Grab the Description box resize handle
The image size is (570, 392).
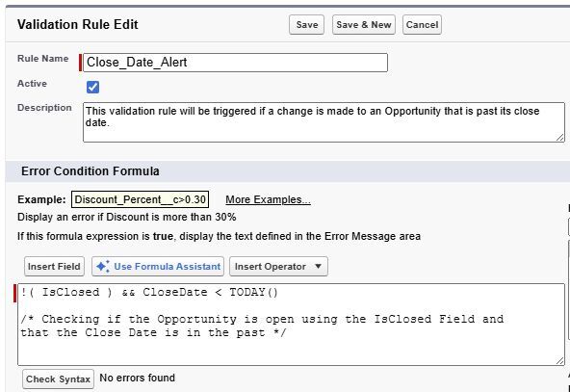pyautogui.click(x=560, y=138)
